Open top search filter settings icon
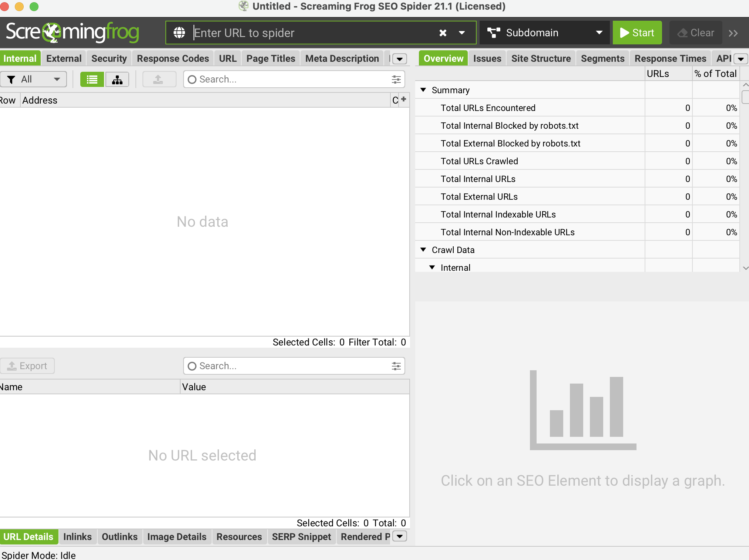Image resolution: width=749 pixels, height=560 pixels. click(x=396, y=79)
